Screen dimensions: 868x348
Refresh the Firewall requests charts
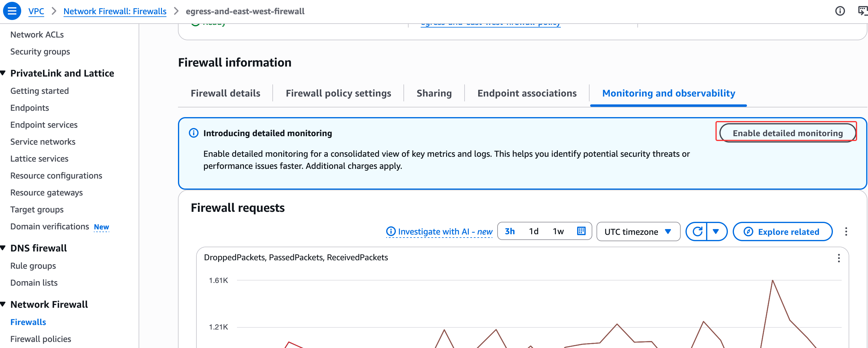697,231
